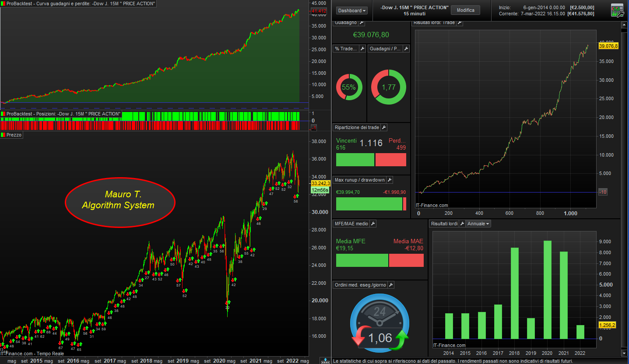Click the average orders per day clock gauge
The height and width of the screenshot is (364, 629).
(380, 323)
